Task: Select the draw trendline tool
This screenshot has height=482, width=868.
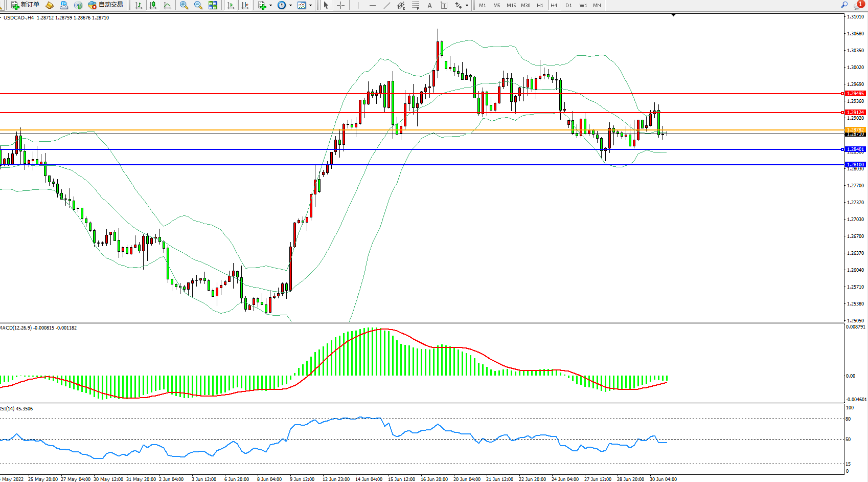Action: [387, 5]
